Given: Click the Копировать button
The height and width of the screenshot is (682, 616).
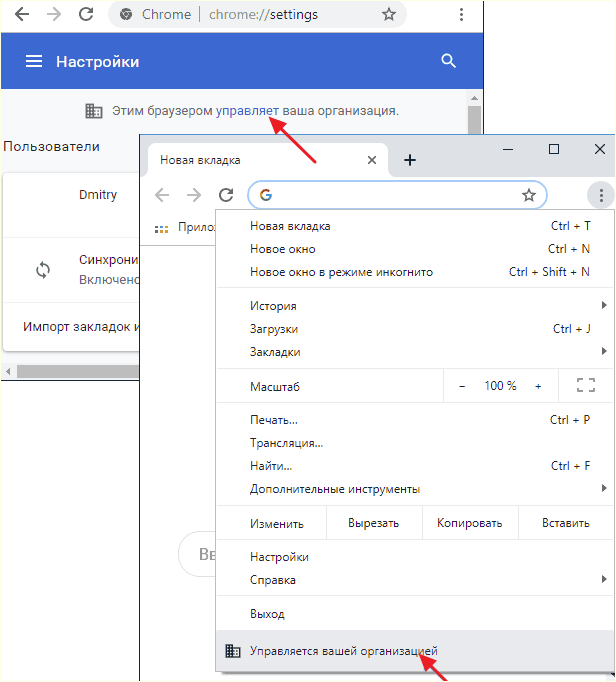Looking at the screenshot, I should coord(470,523).
